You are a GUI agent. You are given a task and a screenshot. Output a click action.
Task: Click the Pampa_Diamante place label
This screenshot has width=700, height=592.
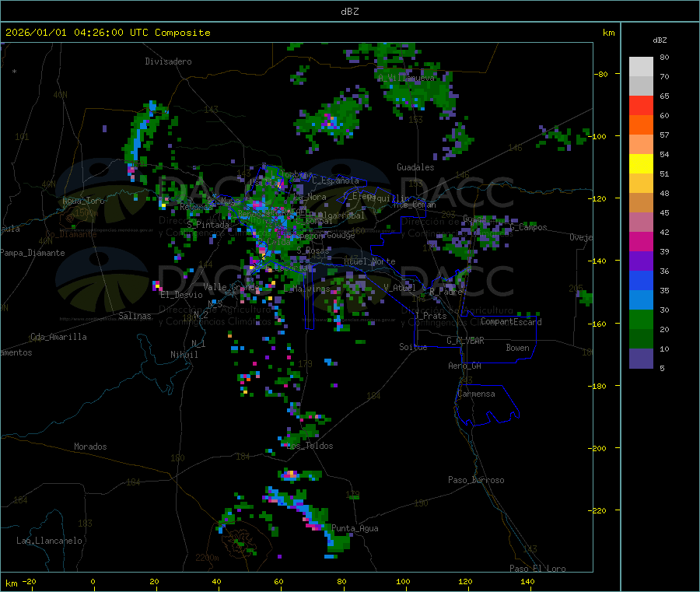pos(33,253)
